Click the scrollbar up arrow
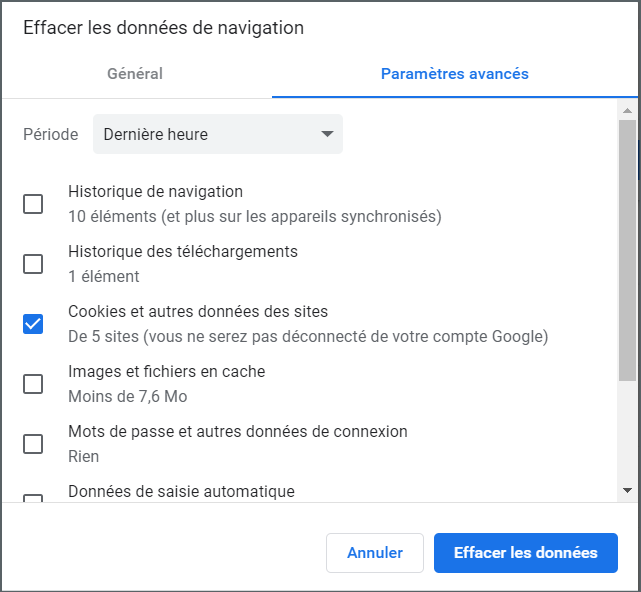The image size is (641, 592). pyautogui.click(x=628, y=110)
